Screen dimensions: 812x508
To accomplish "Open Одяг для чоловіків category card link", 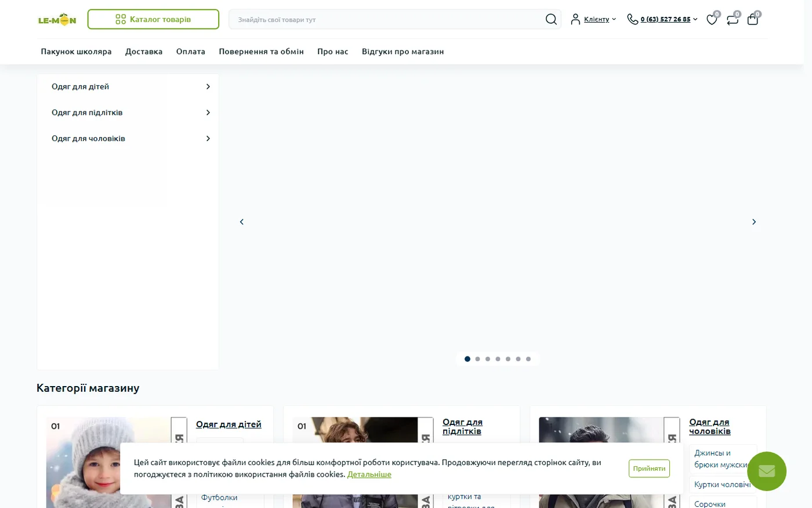I will (709, 427).
